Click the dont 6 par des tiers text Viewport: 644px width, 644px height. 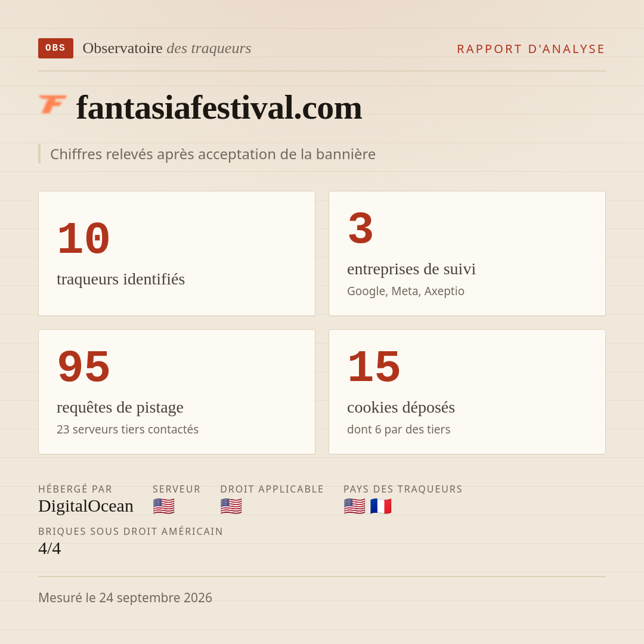tap(399, 429)
